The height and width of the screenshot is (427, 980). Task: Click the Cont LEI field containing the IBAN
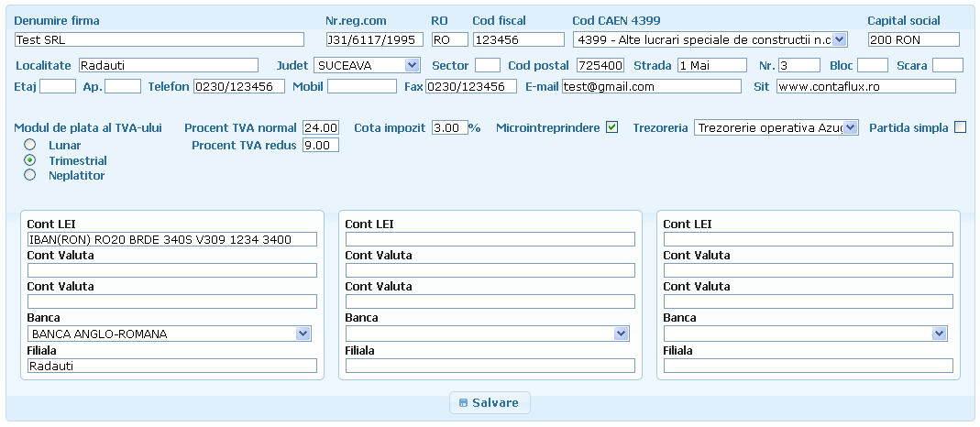(171, 239)
